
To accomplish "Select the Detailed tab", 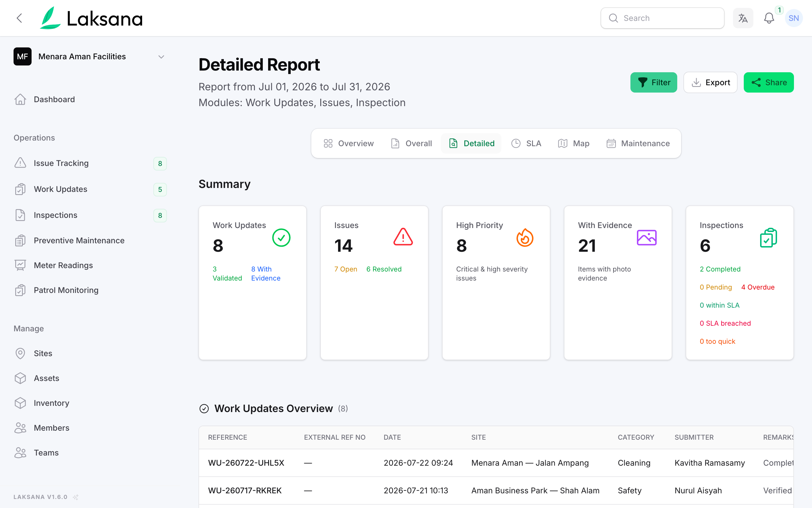I will (x=471, y=143).
